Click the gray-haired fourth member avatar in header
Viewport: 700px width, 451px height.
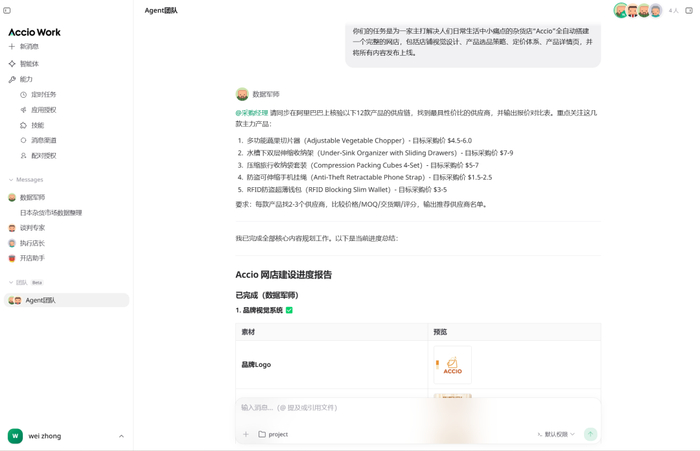[x=656, y=10]
